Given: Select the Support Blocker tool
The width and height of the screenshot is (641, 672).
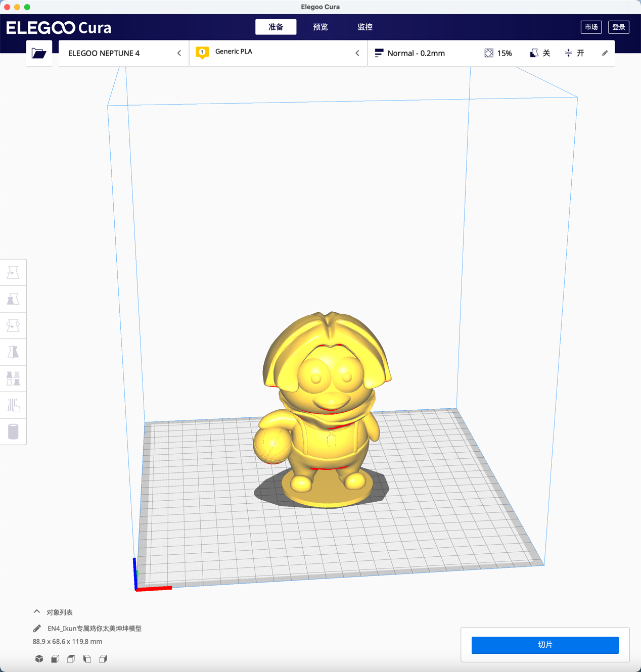Looking at the screenshot, I should 13,405.
